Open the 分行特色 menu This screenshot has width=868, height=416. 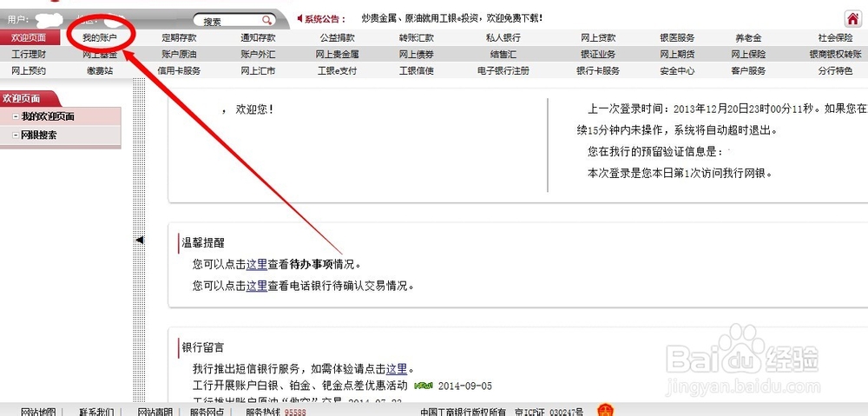(x=836, y=71)
